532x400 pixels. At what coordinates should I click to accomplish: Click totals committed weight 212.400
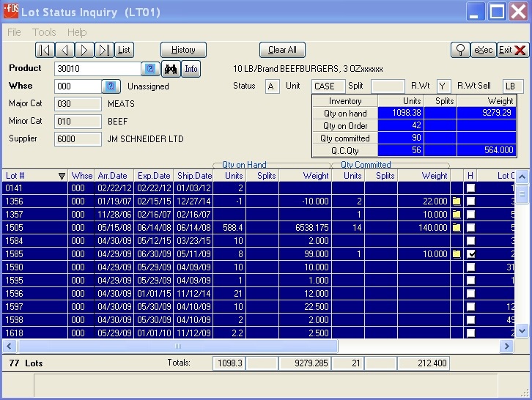[424, 363]
